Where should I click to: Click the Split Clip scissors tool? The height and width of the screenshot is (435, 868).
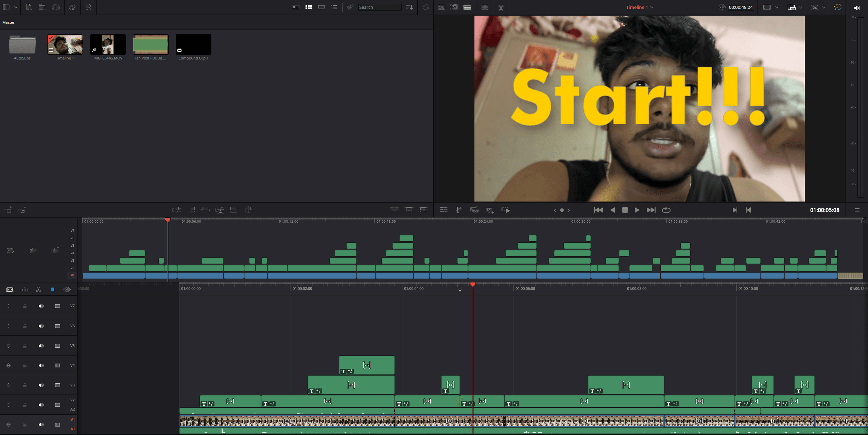coord(38,290)
